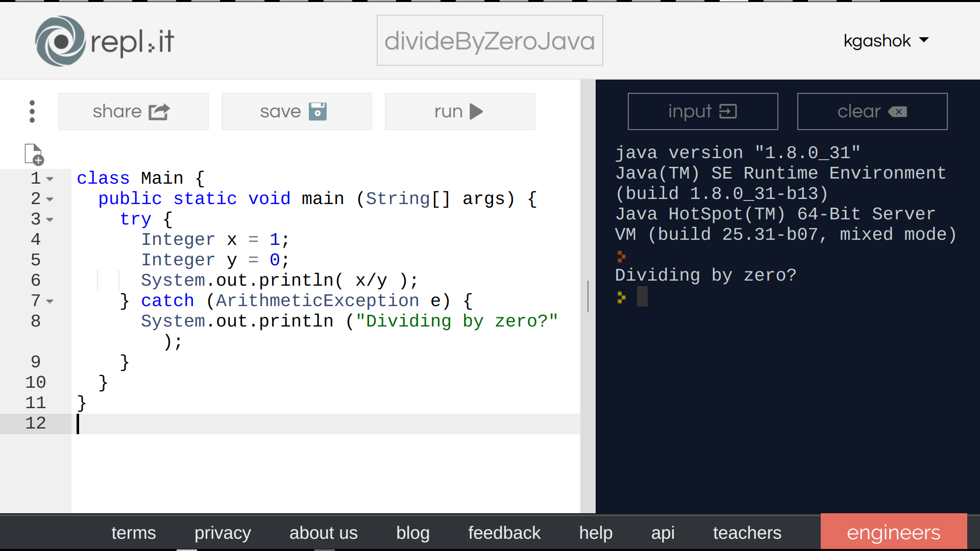Share the current repl
The width and height of the screenshot is (980, 551).
(x=133, y=111)
